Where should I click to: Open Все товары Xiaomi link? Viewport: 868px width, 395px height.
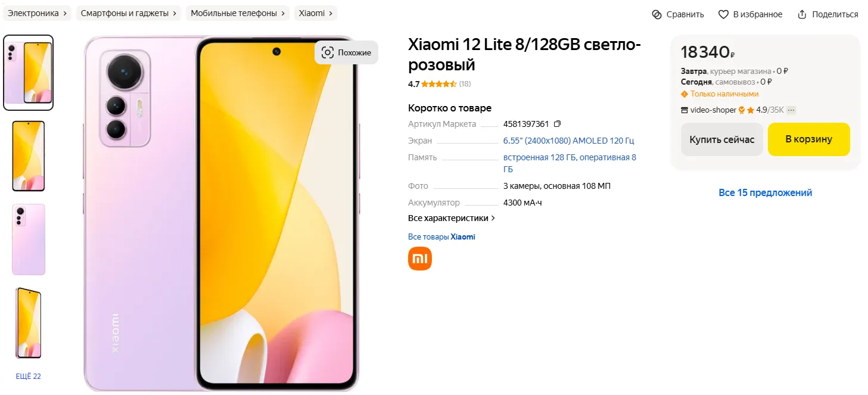[441, 237]
